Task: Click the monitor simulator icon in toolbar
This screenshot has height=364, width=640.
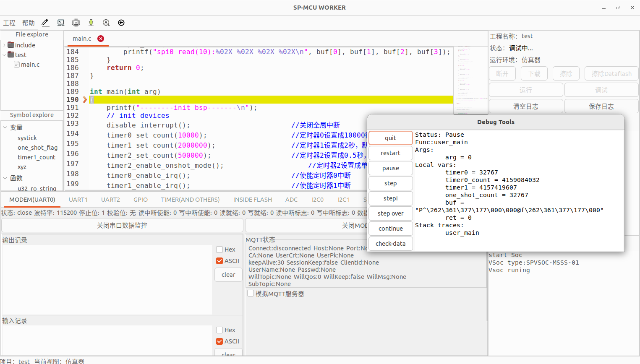Action: point(61,23)
